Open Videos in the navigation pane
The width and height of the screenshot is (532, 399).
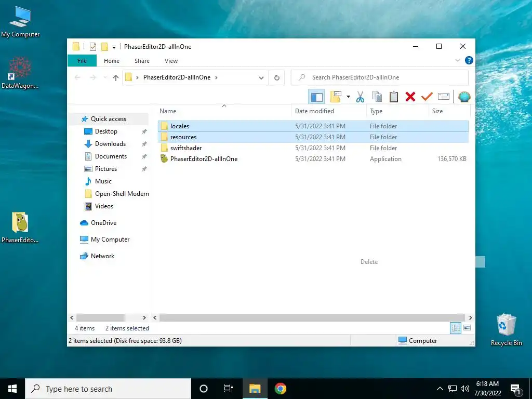(x=104, y=206)
